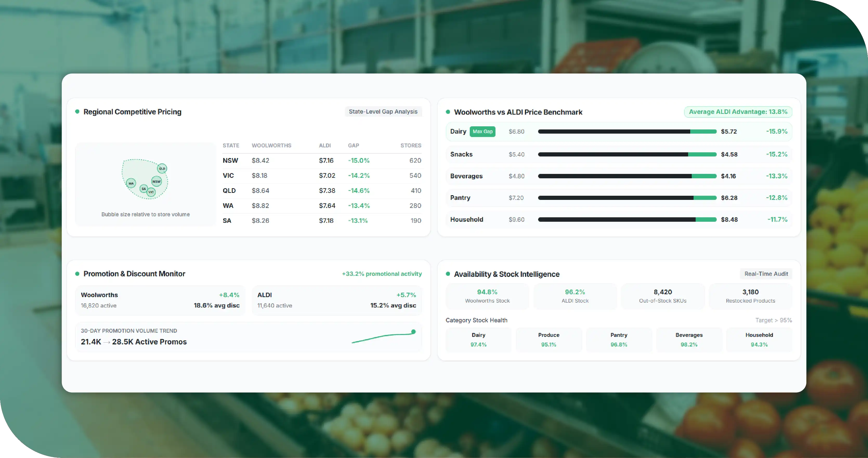Click the 15.2% avg disc value
This screenshot has width=868, height=458.
tap(393, 305)
